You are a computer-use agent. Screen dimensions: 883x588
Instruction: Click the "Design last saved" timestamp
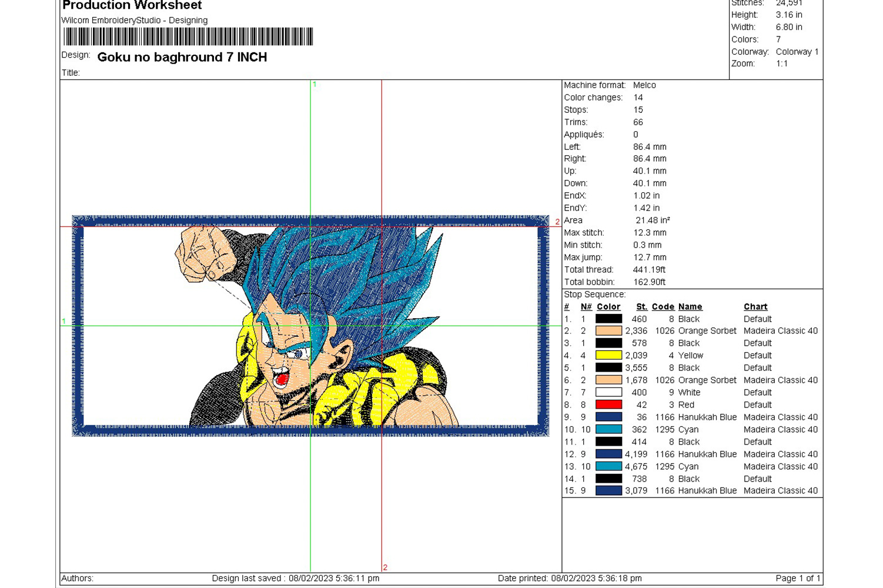pyautogui.click(x=296, y=579)
